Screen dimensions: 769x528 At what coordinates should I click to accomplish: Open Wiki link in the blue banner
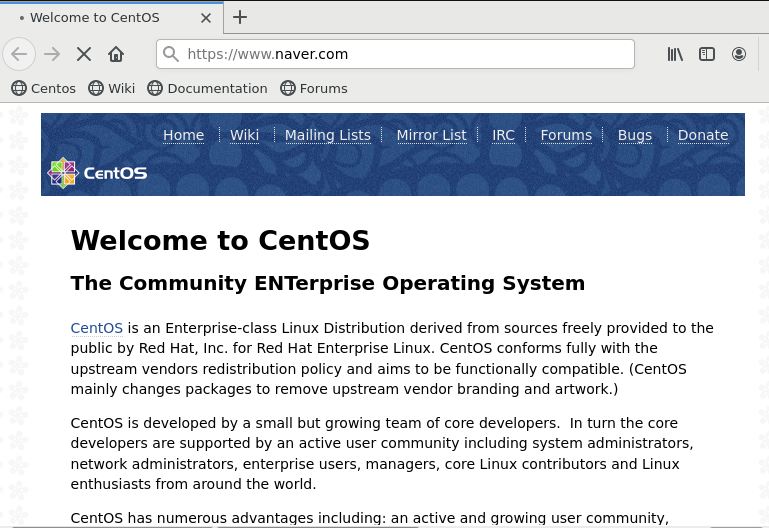coord(244,135)
